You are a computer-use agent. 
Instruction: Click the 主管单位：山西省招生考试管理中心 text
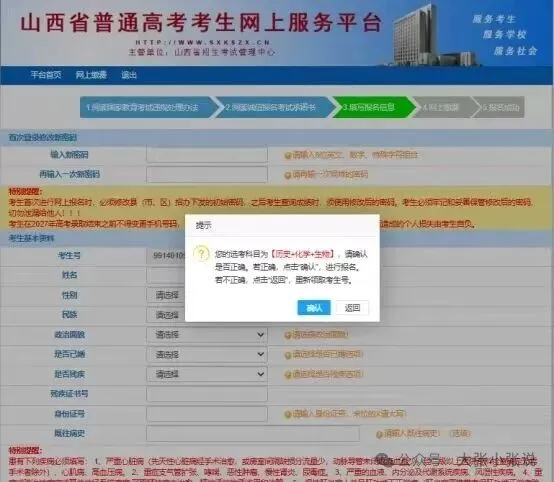pos(201,52)
